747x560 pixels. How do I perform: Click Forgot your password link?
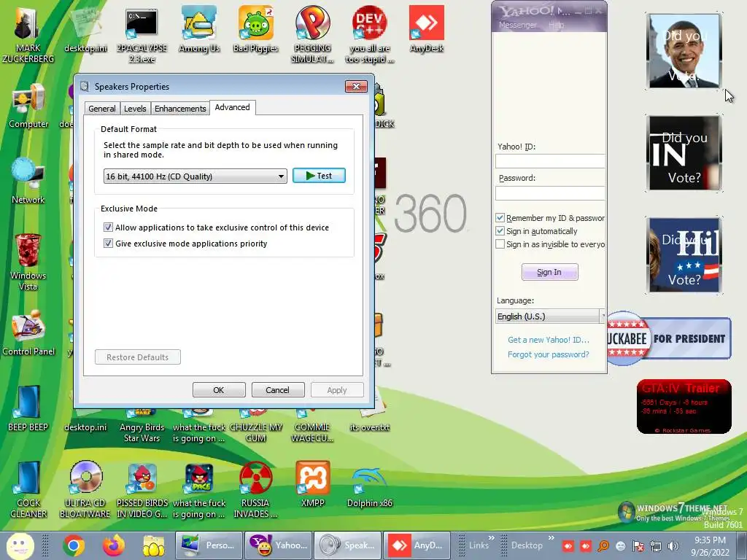549,354
